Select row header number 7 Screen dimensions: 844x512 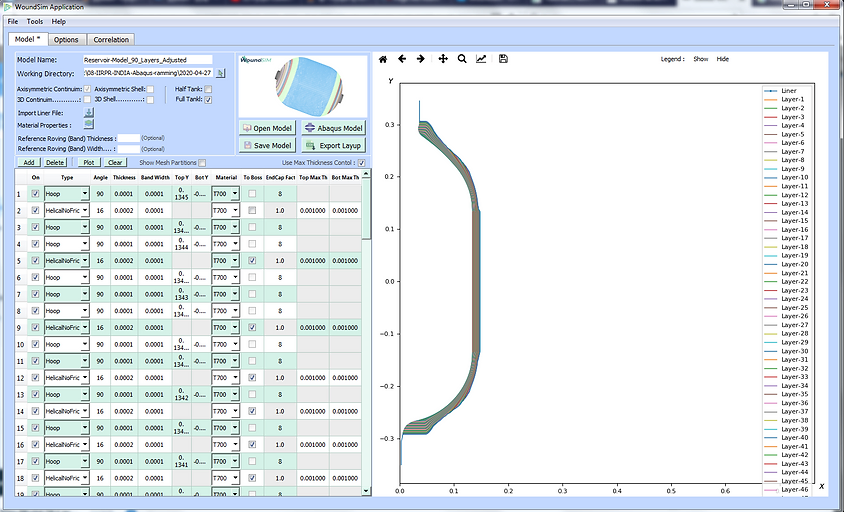pos(19,294)
